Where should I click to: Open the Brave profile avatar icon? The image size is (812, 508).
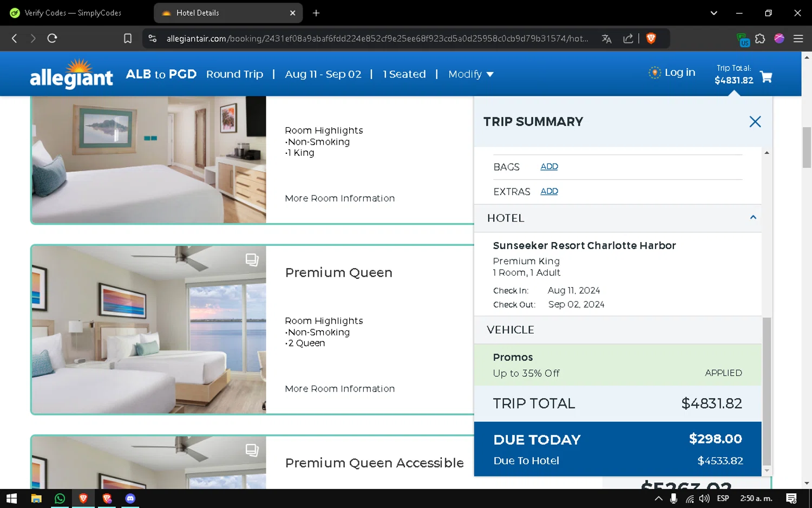coord(779,38)
